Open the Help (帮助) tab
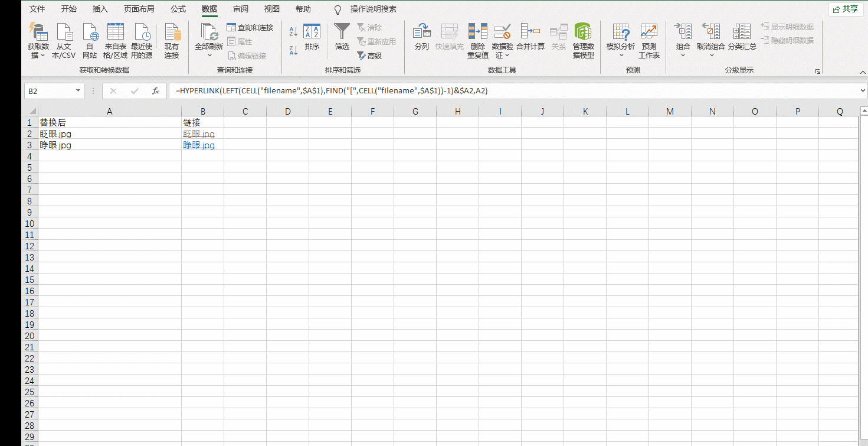The image size is (868, 446). pyautogui.click(x=303, y=9)
